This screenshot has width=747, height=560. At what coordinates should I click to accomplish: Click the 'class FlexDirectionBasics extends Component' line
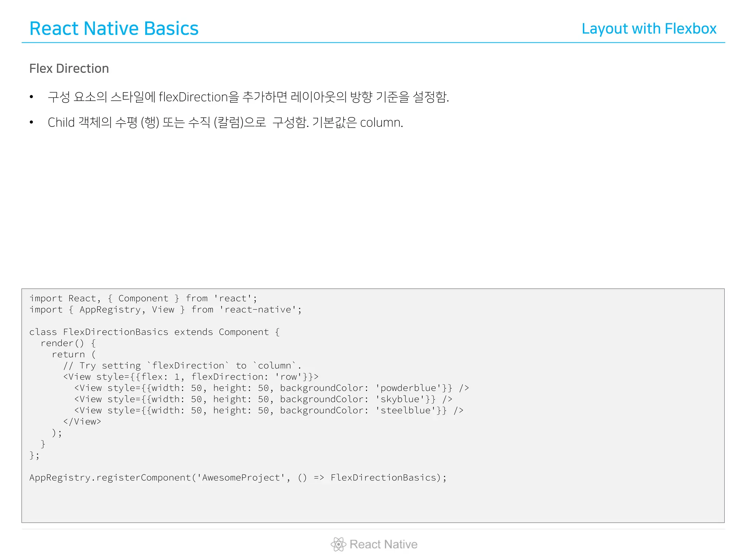(x=155, y=332)
